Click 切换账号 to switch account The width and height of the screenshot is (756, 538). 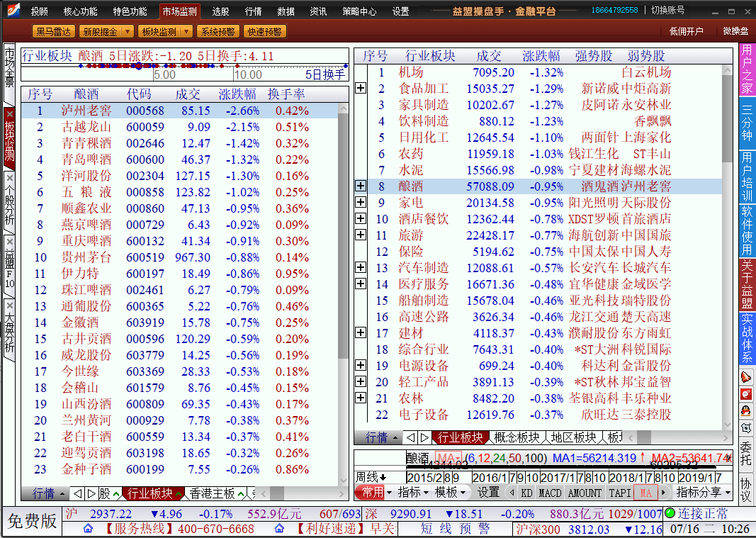pos(667,10)
